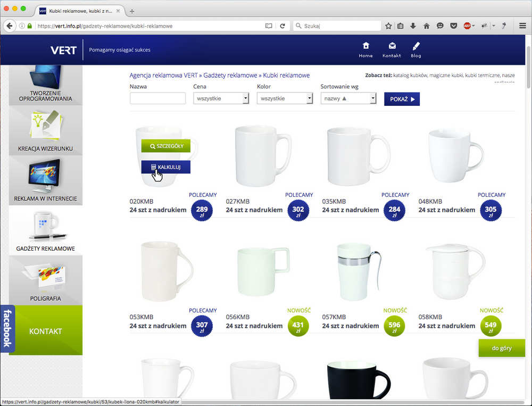Viewport: 532px width, 406px height.
Task: Open the downloads arrow icon
Action: [x=413, y=26]
